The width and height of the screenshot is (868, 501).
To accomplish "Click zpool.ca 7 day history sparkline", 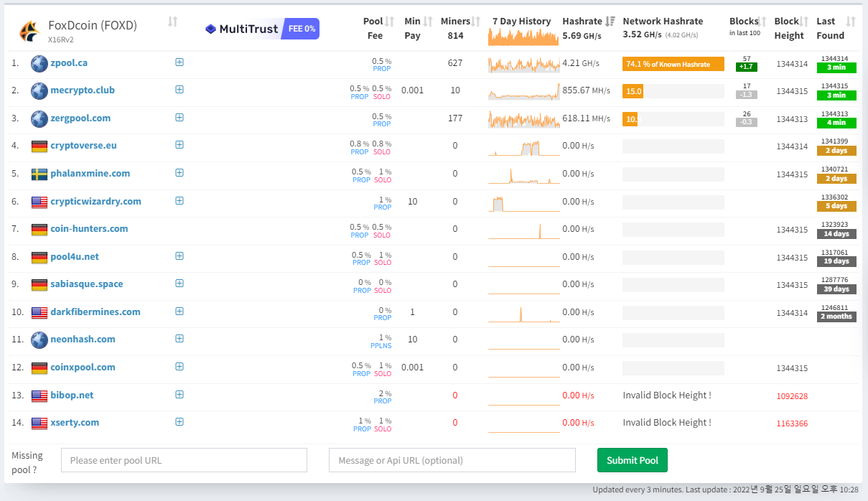I will (x=524, y=65).
